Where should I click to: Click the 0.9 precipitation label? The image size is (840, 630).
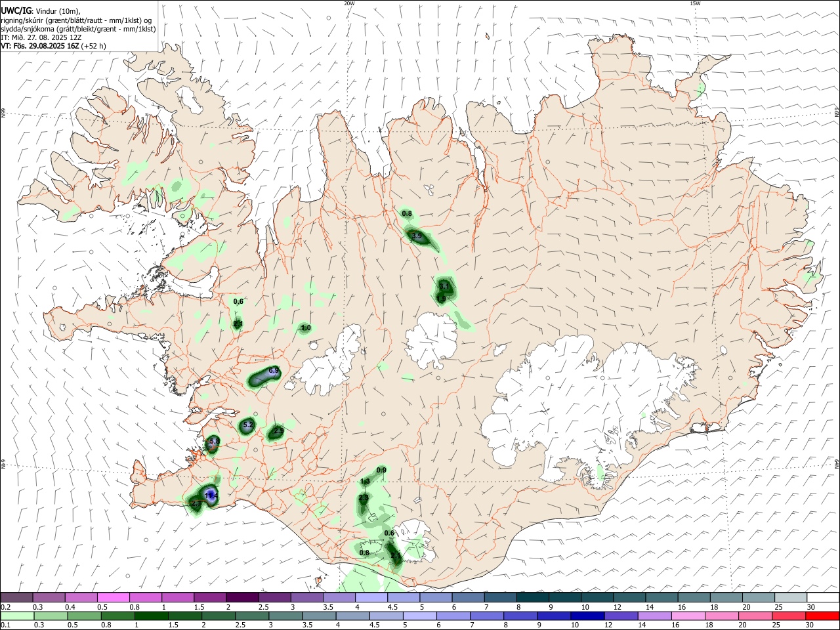click(381, 470)
